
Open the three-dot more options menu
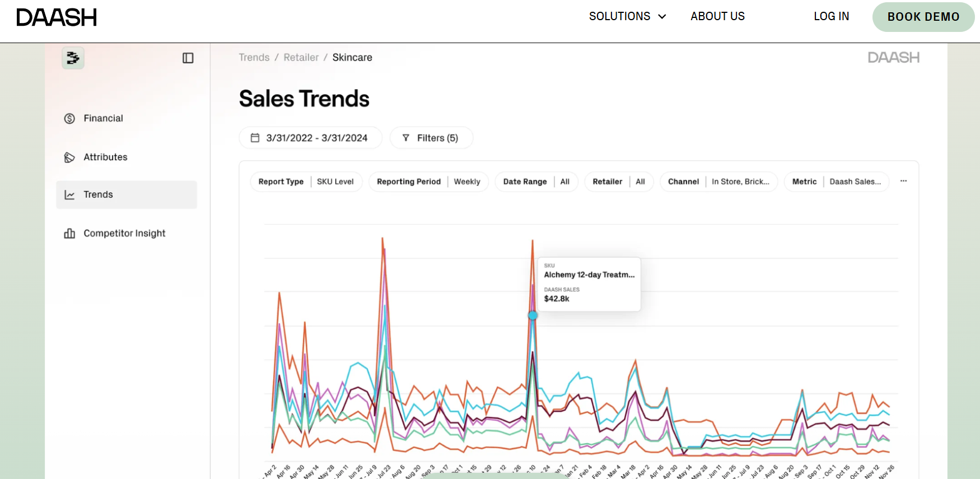point(903,181)
